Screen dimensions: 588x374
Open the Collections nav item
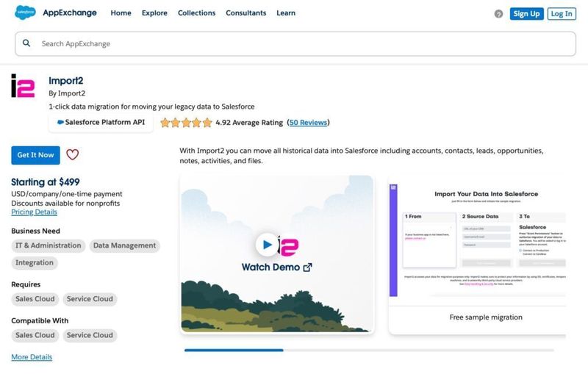point(196,12)
